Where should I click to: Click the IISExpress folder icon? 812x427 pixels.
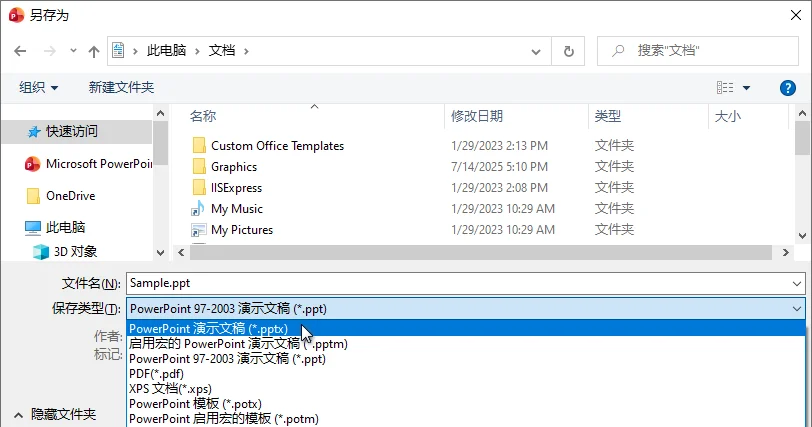[199, 187]
